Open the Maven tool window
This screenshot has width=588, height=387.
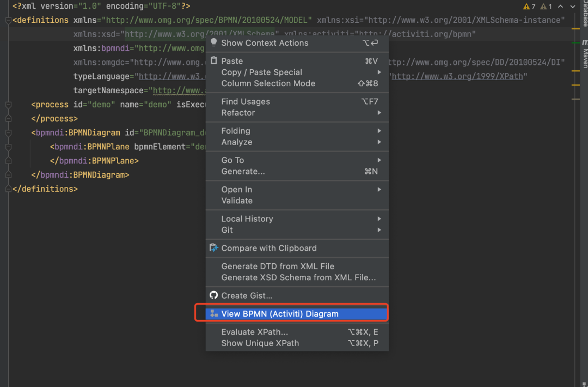pyautogui.click(x=585, y=55)
